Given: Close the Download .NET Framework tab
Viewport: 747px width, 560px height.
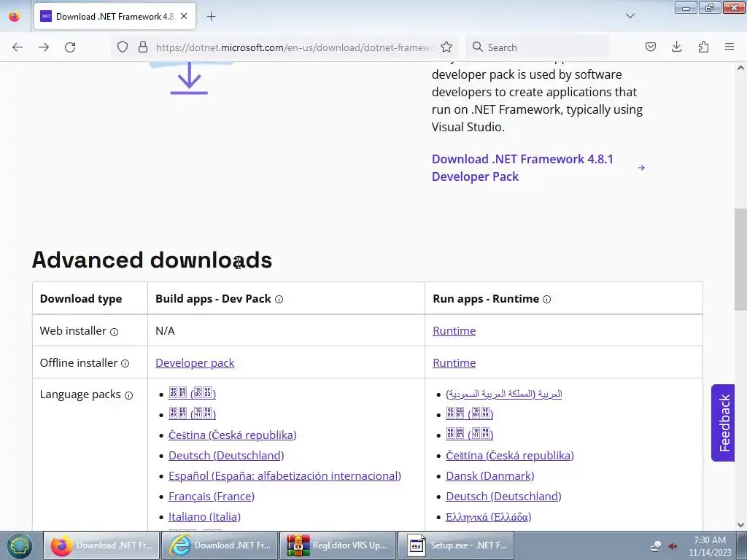Looking at the screenshot, I should click(184, 16).
